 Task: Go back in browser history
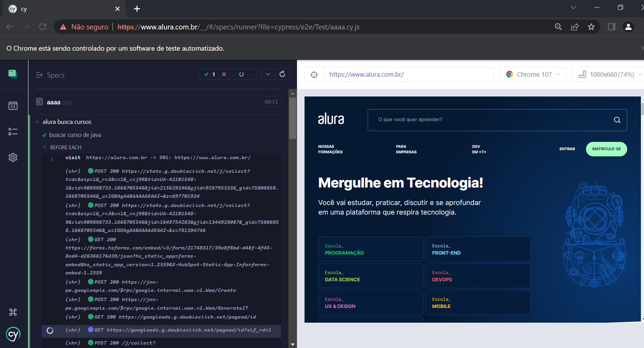[x=10, y=27]
